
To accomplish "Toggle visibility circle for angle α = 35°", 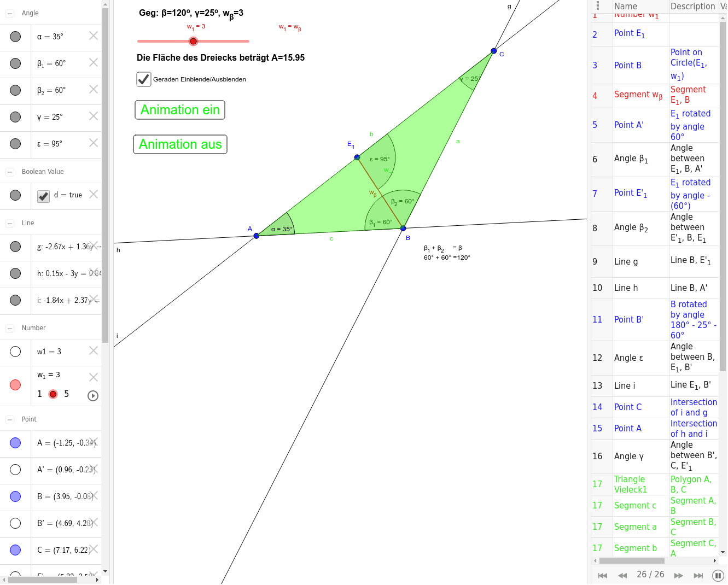I will 15,37.
